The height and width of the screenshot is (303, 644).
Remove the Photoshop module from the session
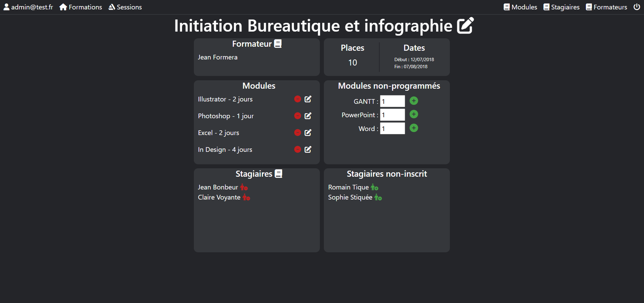pos(297,116)
